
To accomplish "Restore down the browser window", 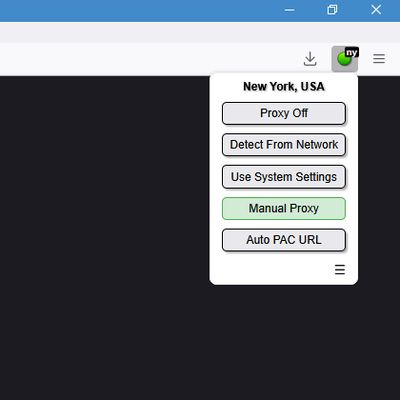I will tap(332, 10).
